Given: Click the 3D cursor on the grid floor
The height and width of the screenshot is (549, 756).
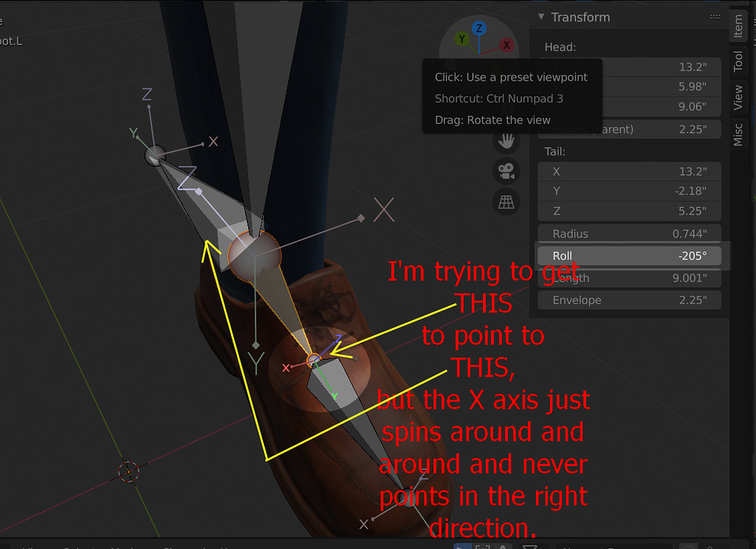Looking at the screenshot, I should point(128,471).
